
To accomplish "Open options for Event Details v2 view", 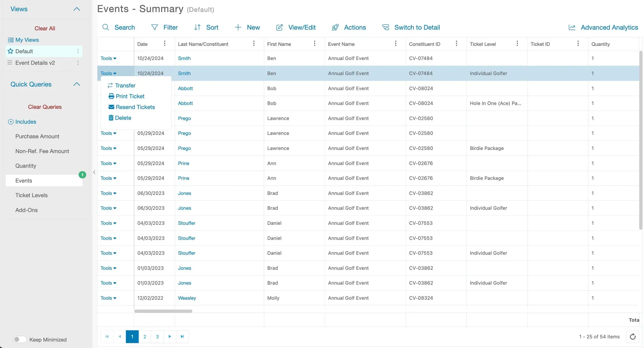I will [x=78, y=63].
